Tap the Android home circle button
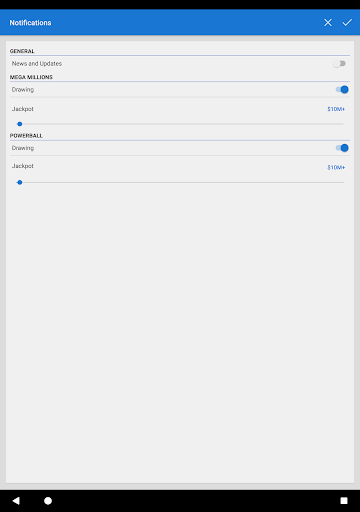Screen dimensions: 360x512 click(x=48, y=501)
